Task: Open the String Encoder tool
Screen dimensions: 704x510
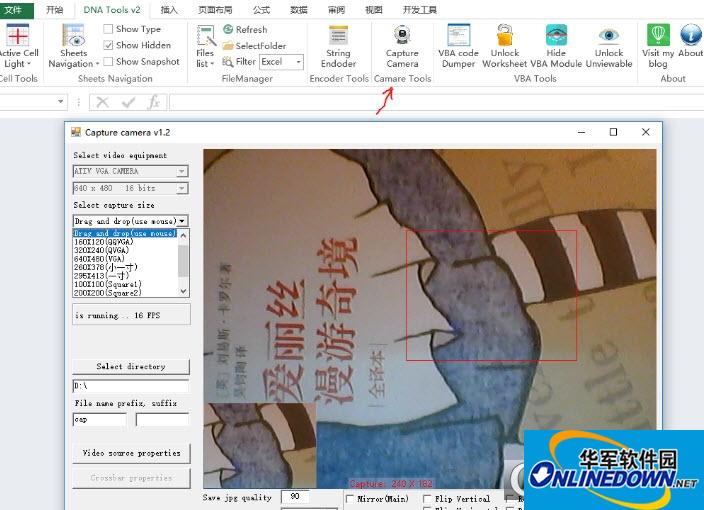Action: (338, 36)
